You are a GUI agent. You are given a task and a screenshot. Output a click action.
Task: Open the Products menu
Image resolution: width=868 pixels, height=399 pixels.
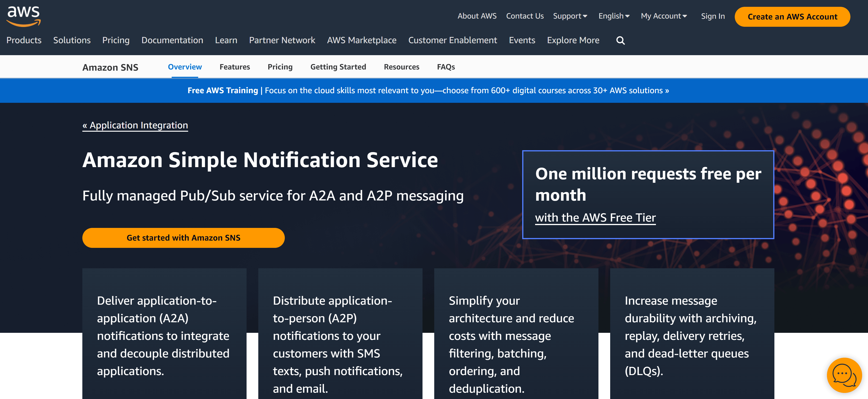(x=24, y=40)
